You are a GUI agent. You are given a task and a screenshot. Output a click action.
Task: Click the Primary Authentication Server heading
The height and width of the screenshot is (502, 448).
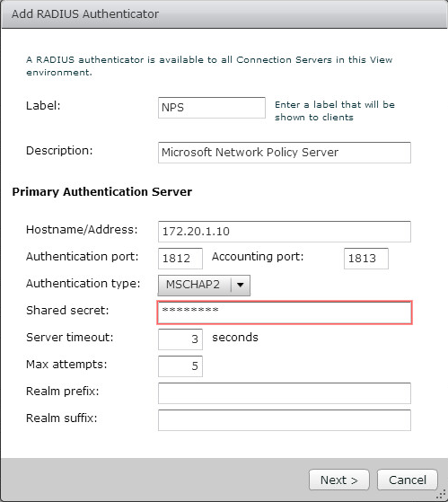[x=102, y=192]
